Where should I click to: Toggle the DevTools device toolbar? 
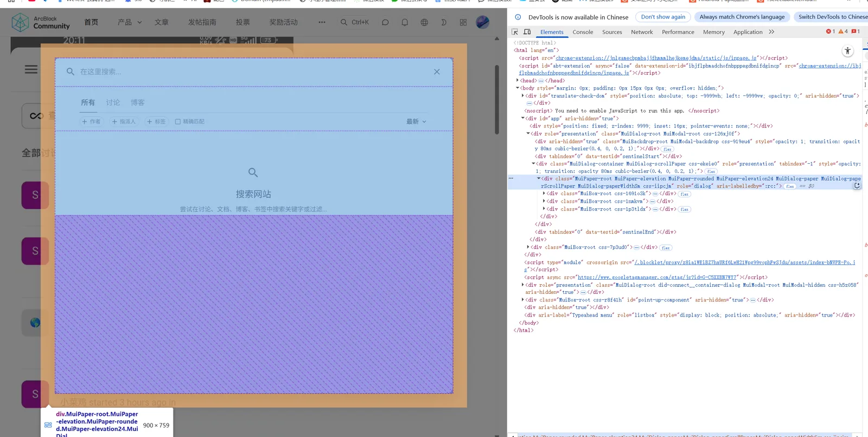click(x=527, y=32)
